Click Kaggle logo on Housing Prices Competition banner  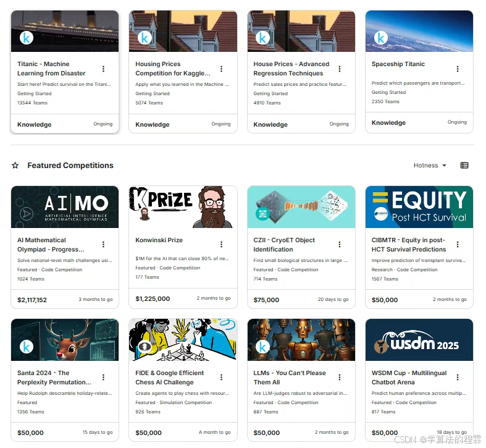tap(145, 38)
